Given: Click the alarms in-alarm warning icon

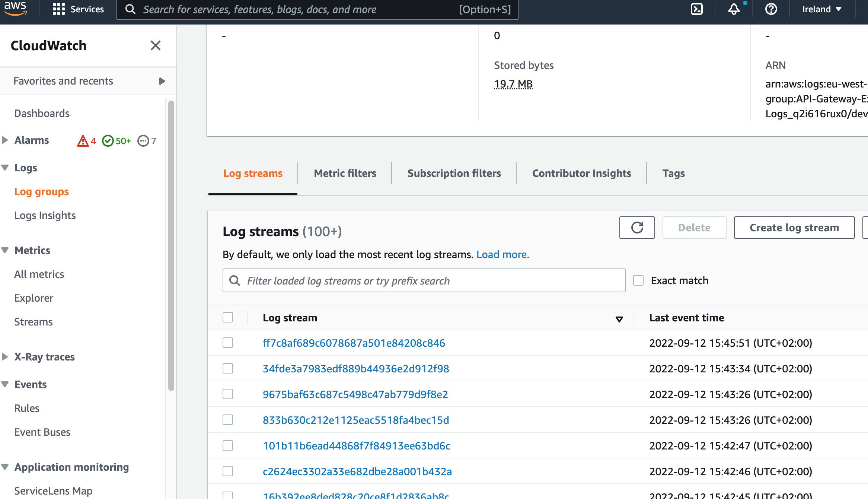Looking at the screenshot, I should click(x=83, y=141).
